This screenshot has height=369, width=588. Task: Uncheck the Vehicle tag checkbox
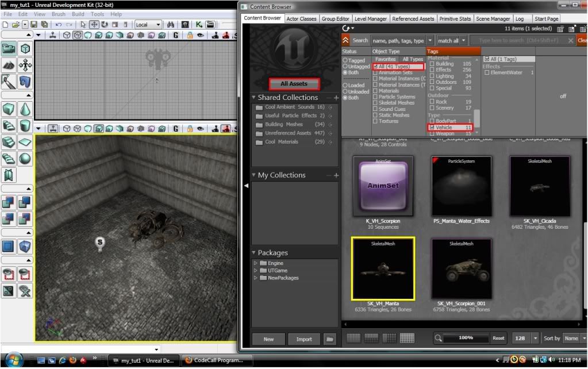point(432,128)
